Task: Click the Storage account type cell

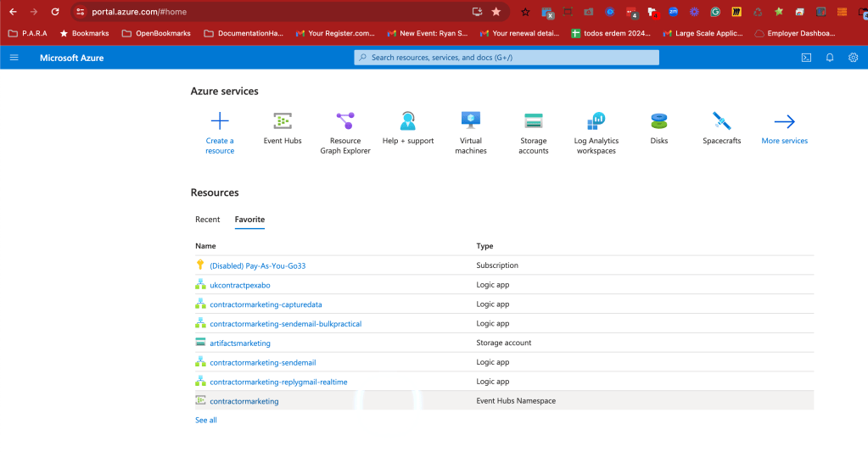Action: click(x=503, y=343)
